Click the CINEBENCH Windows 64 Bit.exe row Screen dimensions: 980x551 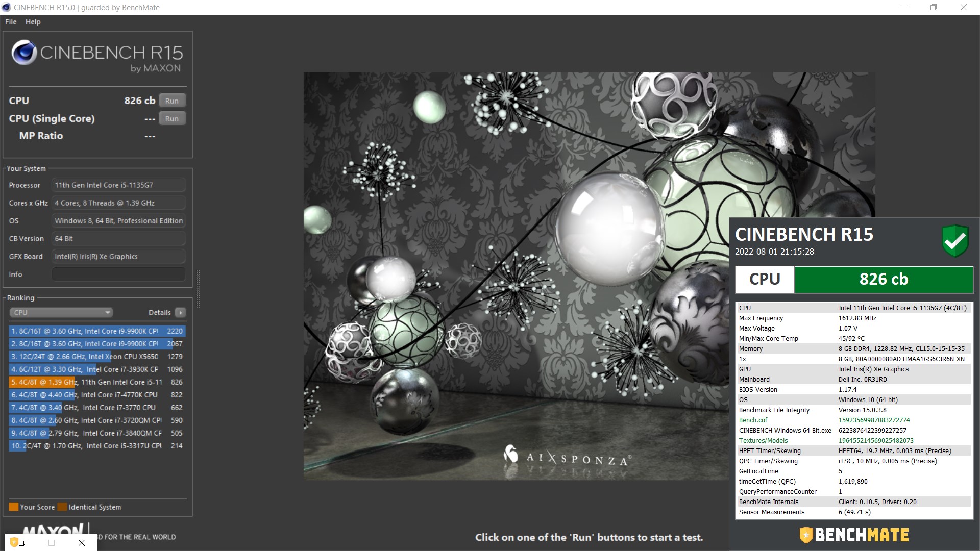pyautogui.click(x=853, y=430)
